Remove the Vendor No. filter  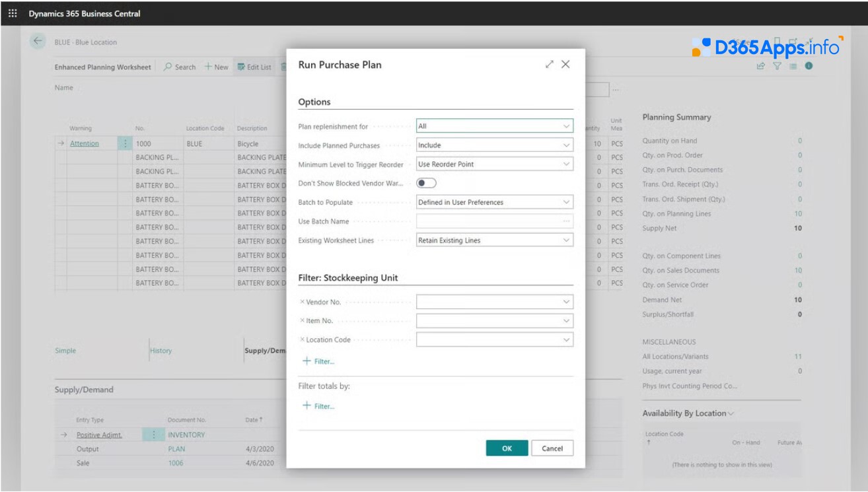302,302
